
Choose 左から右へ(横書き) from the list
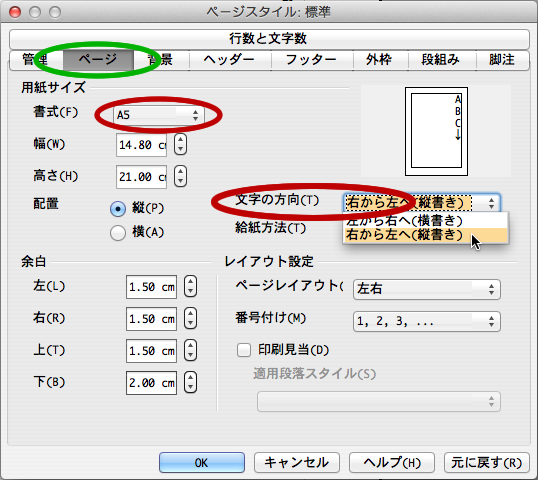coord(425,220)
